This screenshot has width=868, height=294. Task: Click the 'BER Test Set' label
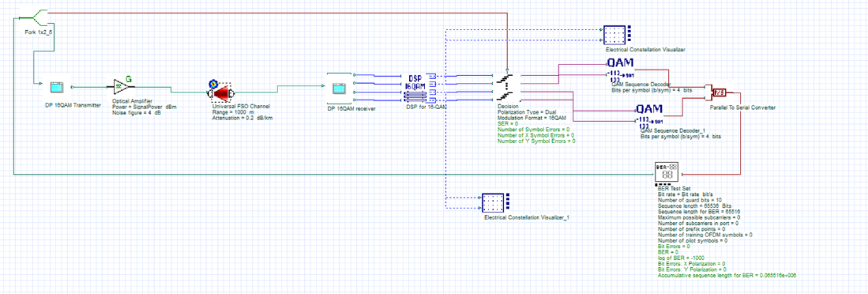click(675, 188)
